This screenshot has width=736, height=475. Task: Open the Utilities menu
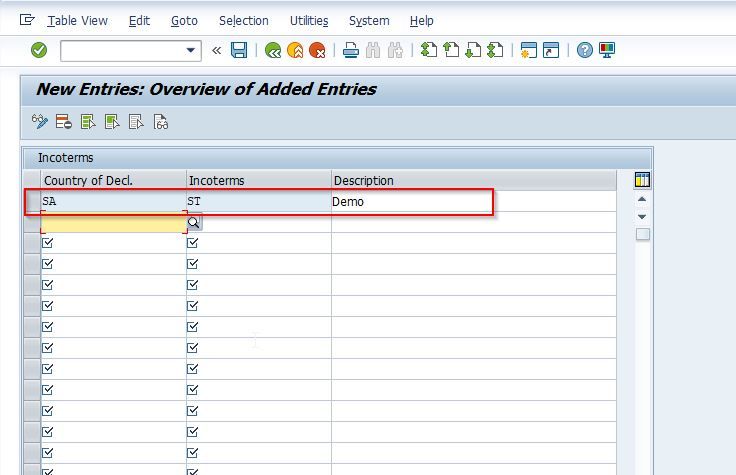(x=309, y=21)
